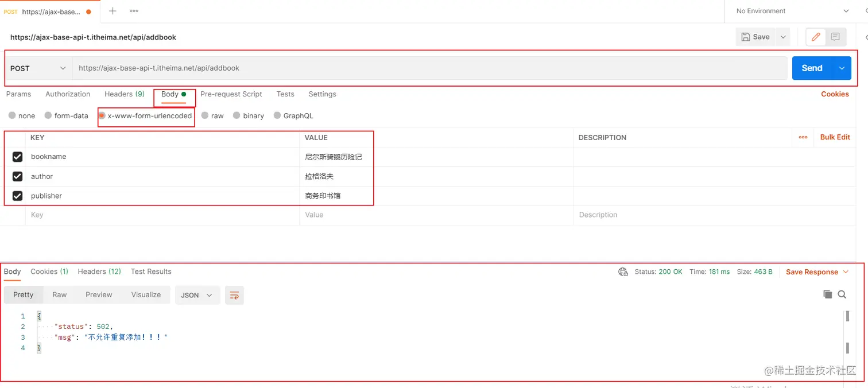
Task: Click the empty Key input field
Action: click(162, 215)
